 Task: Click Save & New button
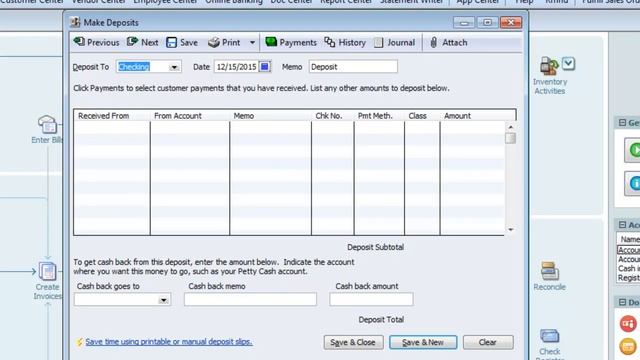(423, 342)
